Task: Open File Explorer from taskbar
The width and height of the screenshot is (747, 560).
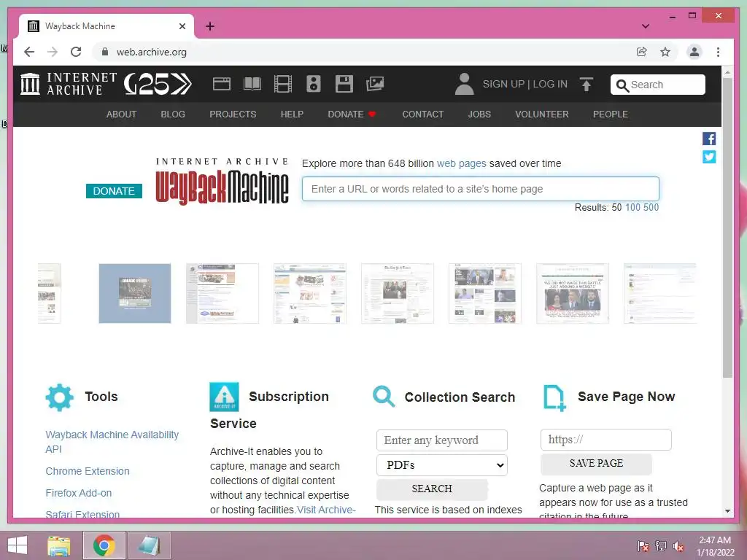Action: pos(59,545)
